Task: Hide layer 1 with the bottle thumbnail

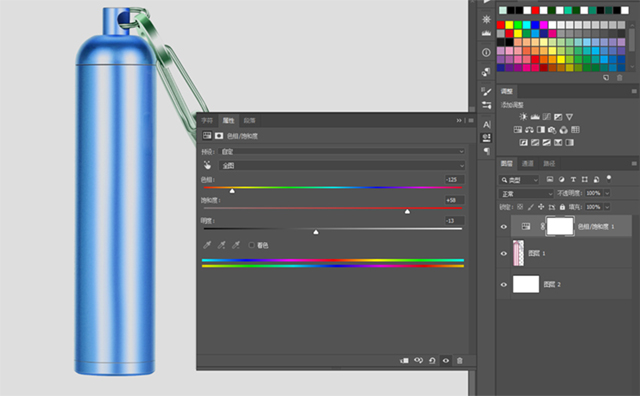Action: coord(504,254)
